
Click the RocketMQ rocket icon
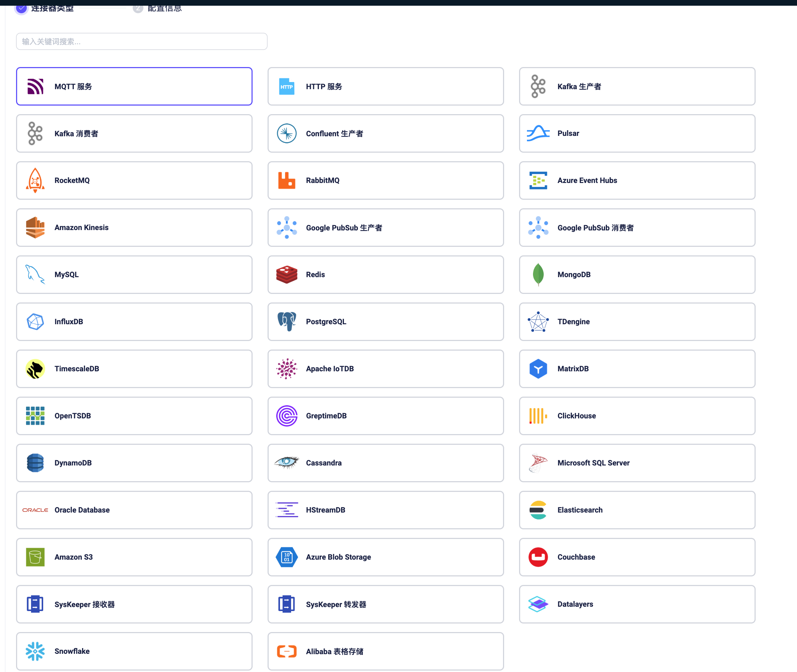coord(35,180)
